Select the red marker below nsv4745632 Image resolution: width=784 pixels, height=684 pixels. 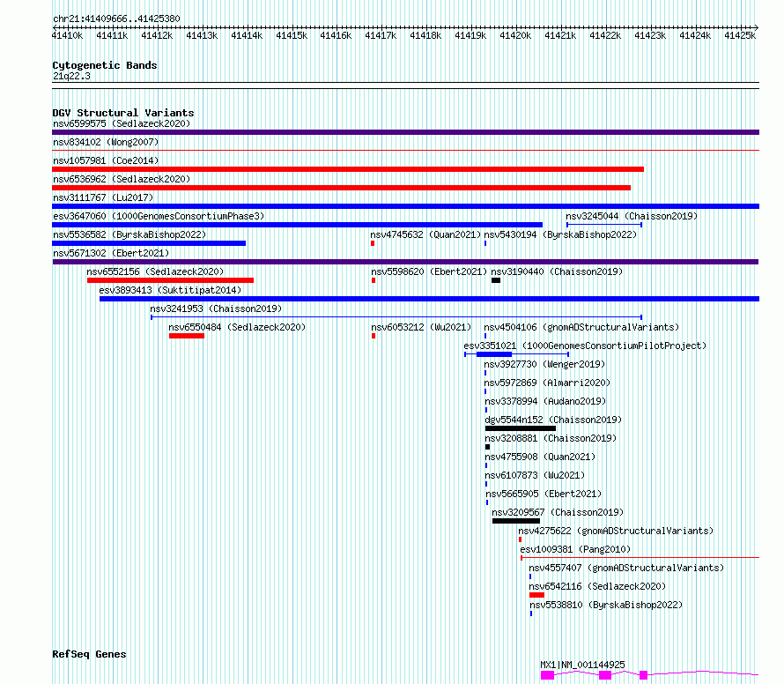pyautogui.click(x=373, y=243)
